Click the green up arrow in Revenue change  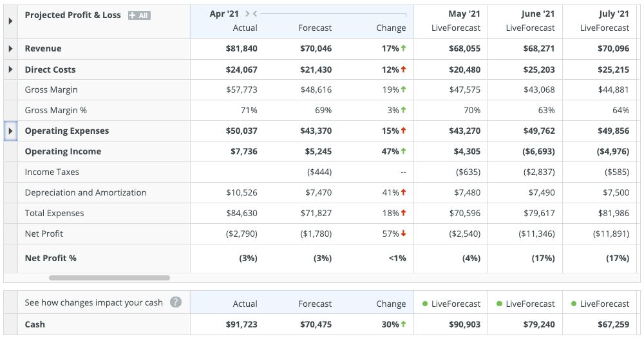[404, 49]
